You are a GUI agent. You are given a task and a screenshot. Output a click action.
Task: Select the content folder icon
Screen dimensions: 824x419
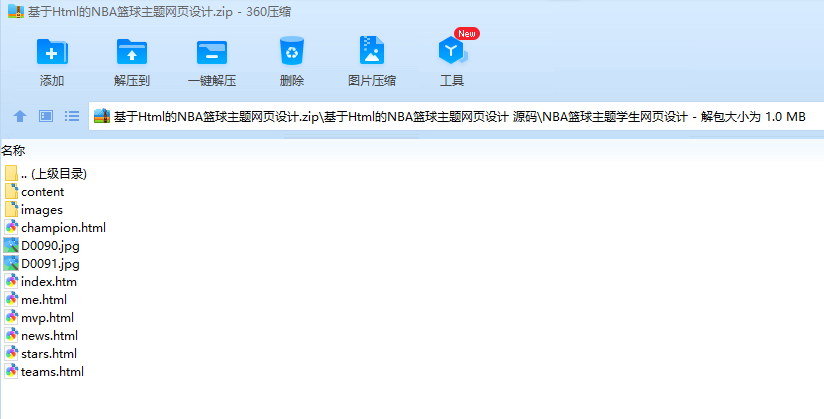point(11,191)
